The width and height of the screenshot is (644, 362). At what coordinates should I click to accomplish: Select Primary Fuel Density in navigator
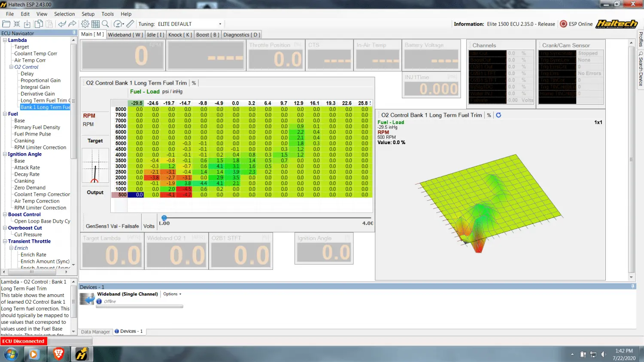click(x=37, y=127)
